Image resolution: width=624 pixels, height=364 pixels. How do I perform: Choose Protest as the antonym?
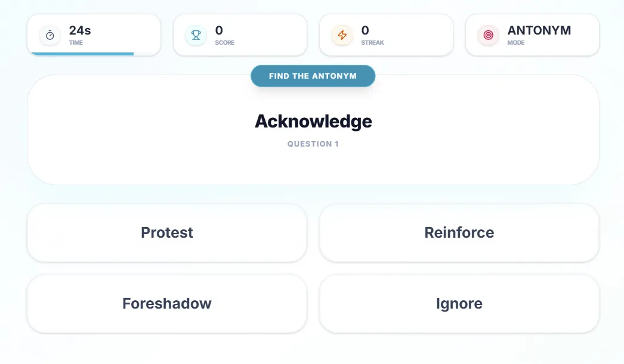coord(167,233)
